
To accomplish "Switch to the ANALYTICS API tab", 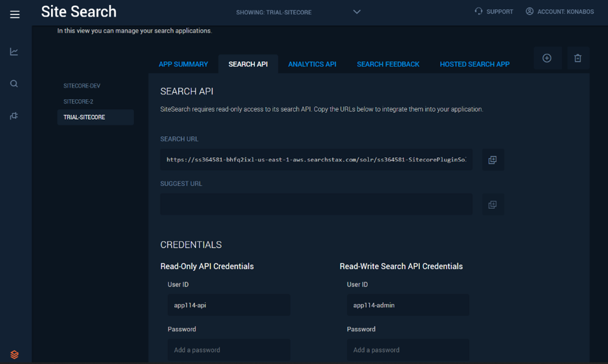I will 312,64.
